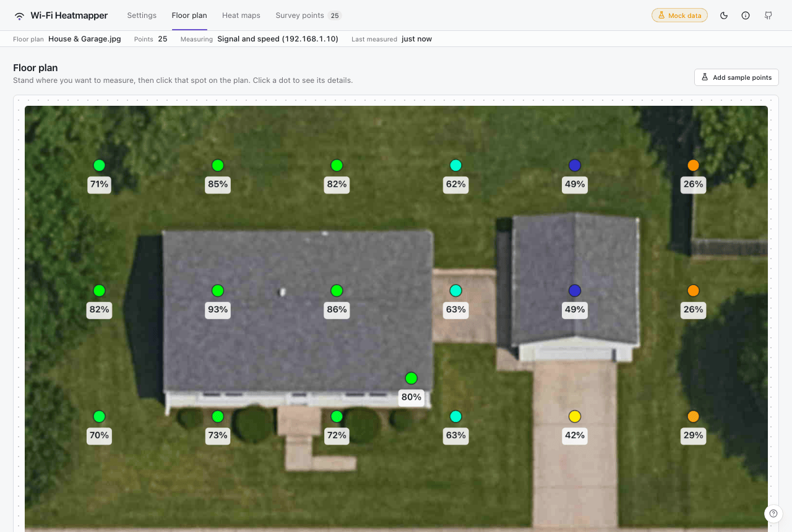The height and width of the screenshot is (532, 792).
Task: Switch to the Heat maps tab
Action: pos(241,15)
